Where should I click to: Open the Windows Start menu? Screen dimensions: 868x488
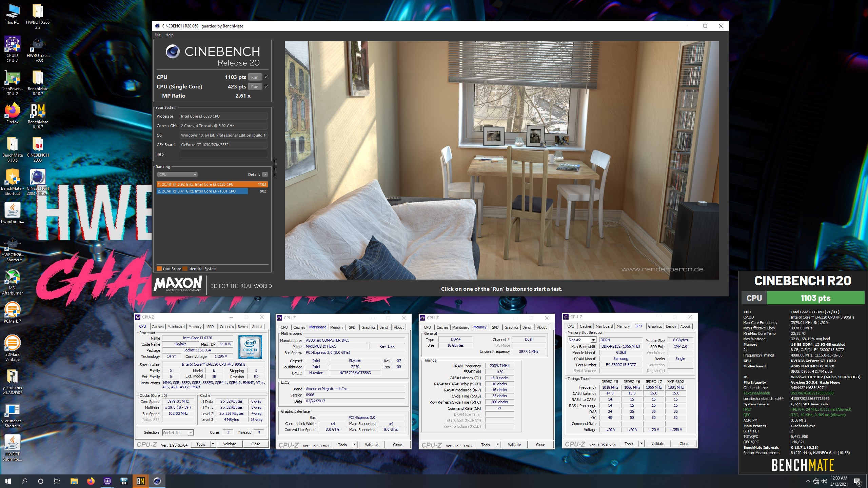[8, 481]
